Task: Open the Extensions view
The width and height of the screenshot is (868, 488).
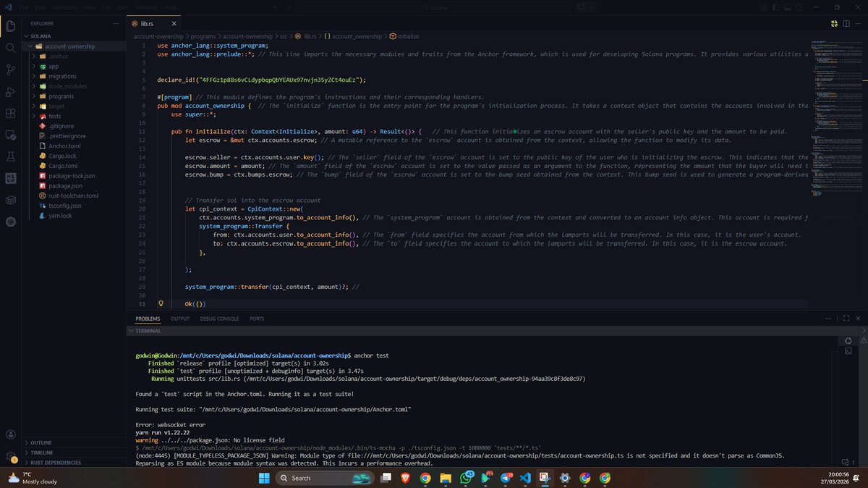Action: [x=10, y=113]
